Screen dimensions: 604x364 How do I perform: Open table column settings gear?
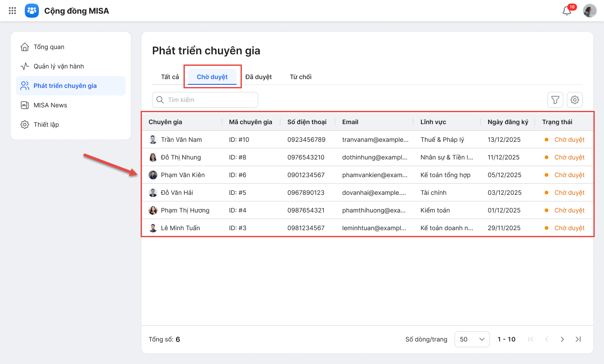pos(575,100)
